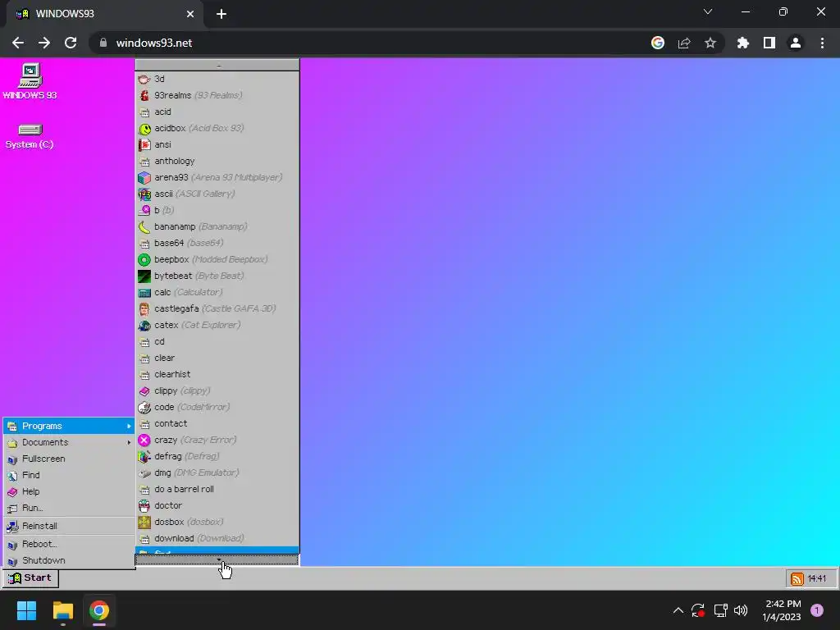This screenshot has width=840, height=630.
Task: Open the Windows 93 clock 14:41
Action: click(817, 578)
